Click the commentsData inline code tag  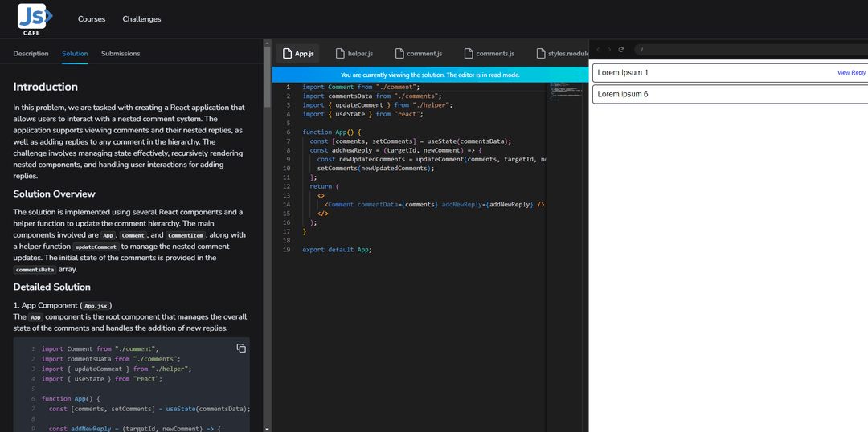35,270
